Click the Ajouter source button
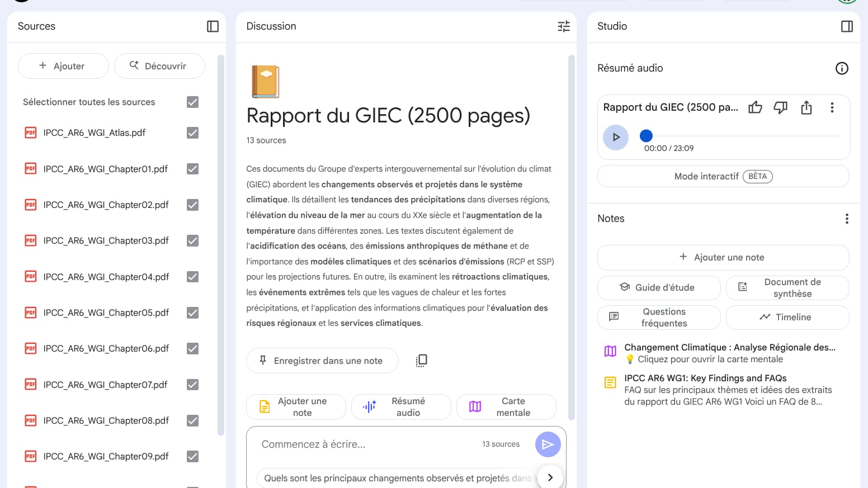The height and width of the screenshot is (488, 868). click(63, 66)
